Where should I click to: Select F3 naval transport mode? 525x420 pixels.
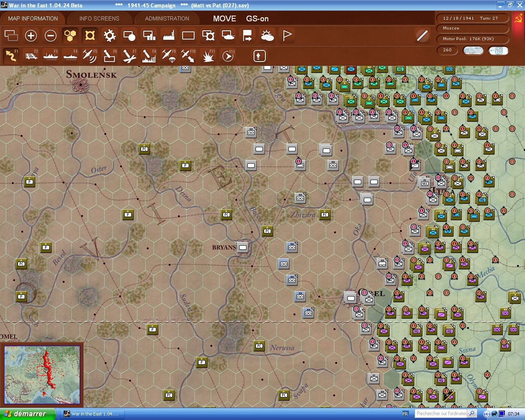pos(50,55)
